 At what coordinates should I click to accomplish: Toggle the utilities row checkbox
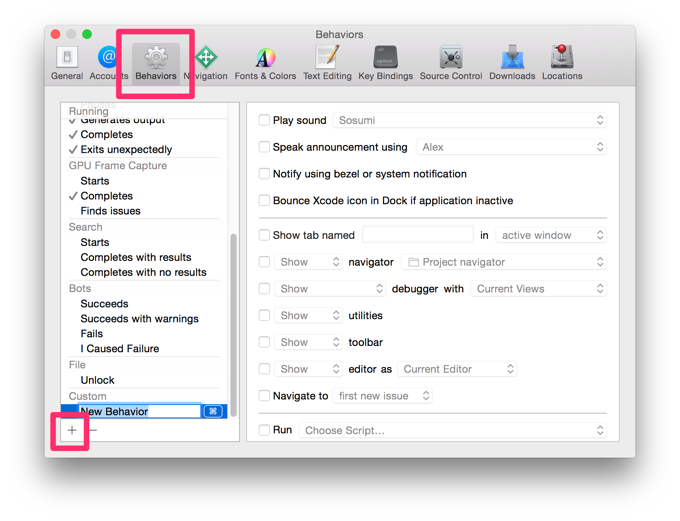coord(264,315)
